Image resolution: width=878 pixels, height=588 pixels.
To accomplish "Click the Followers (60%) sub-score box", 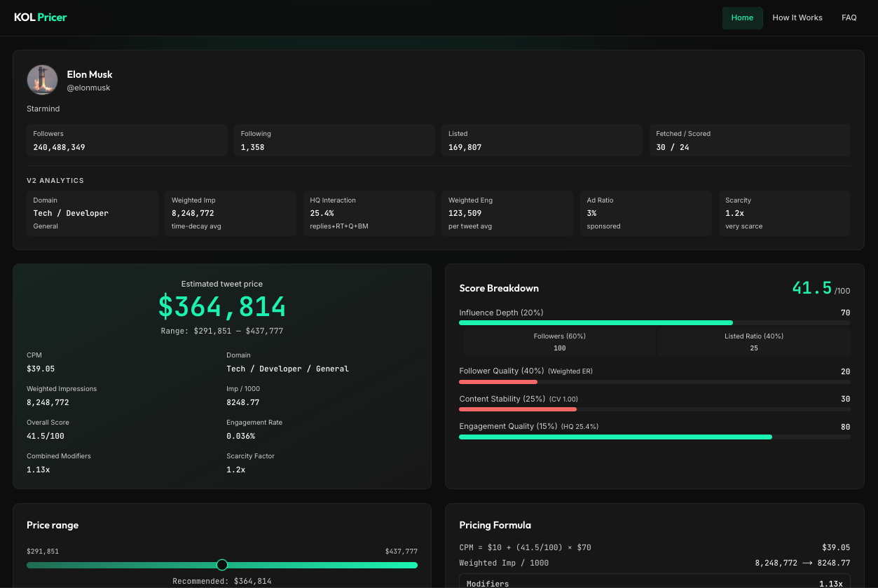I will (x=559, y=342).
